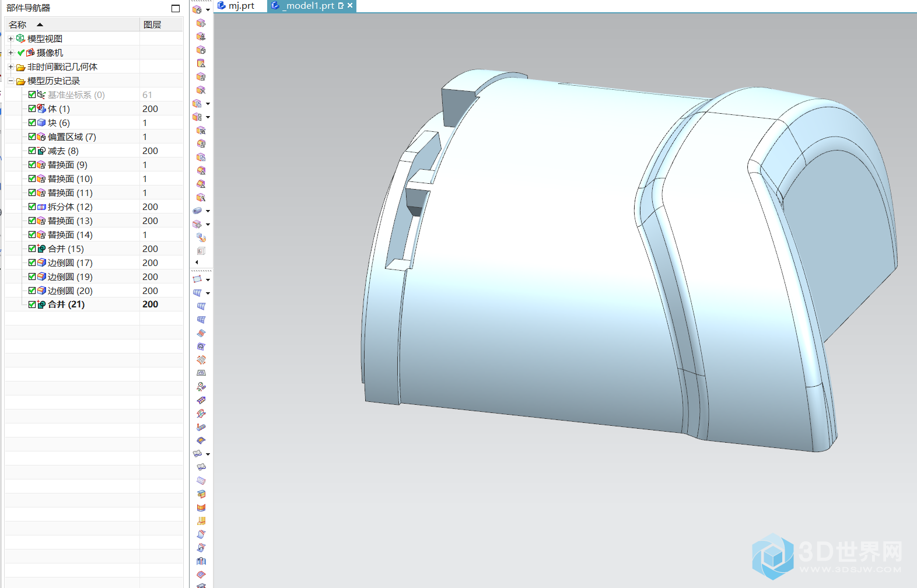Expand the 非时间戳记几何体 node

[10, 66]
